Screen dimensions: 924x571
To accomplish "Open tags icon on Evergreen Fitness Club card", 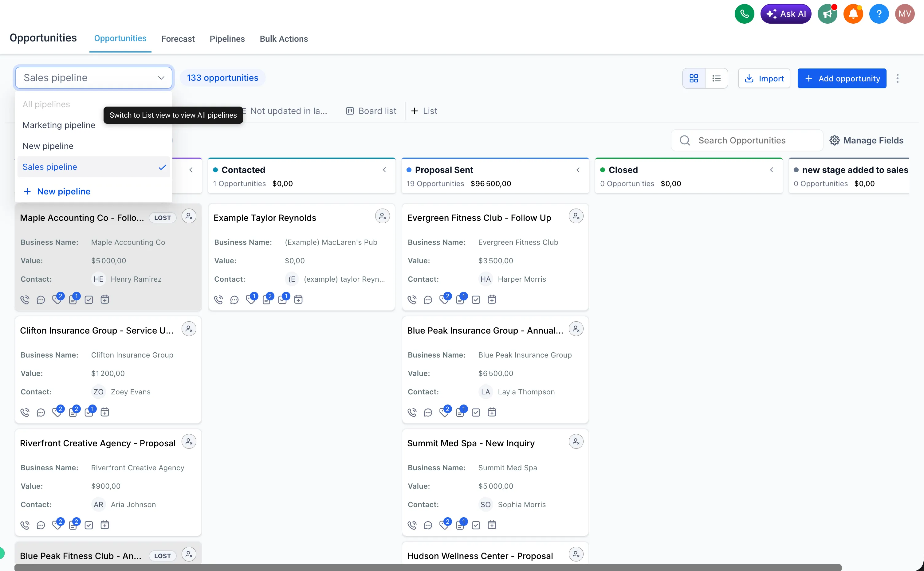I will point(444,299).
